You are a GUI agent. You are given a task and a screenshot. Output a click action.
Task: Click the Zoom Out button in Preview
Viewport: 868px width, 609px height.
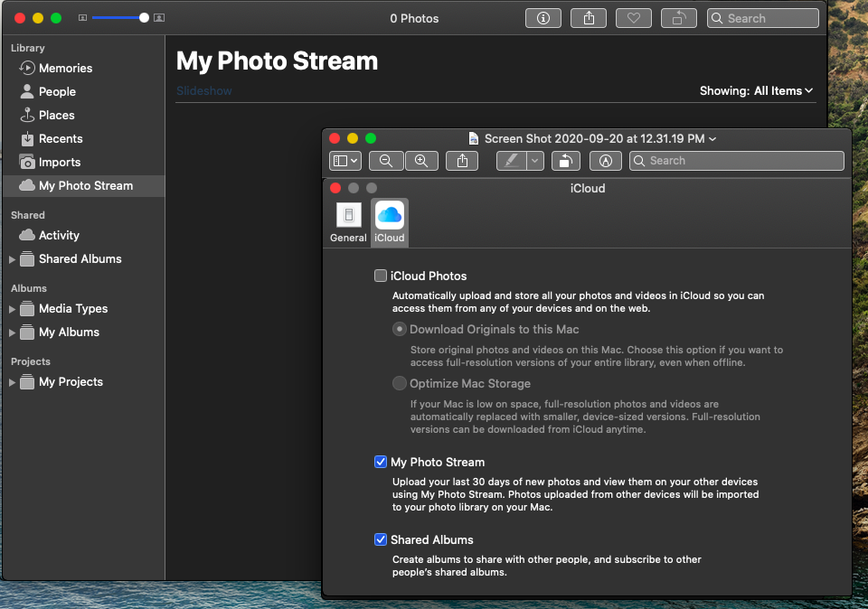pyautogui.click(x=386, y=161)
